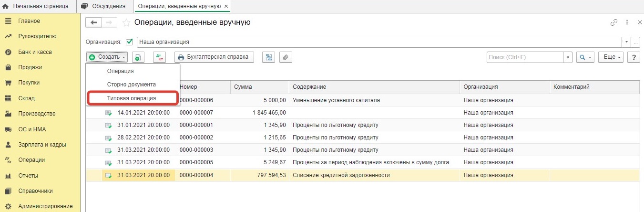Open the Дт/Кт postings icon in toolbar

[x=159, y=57]
